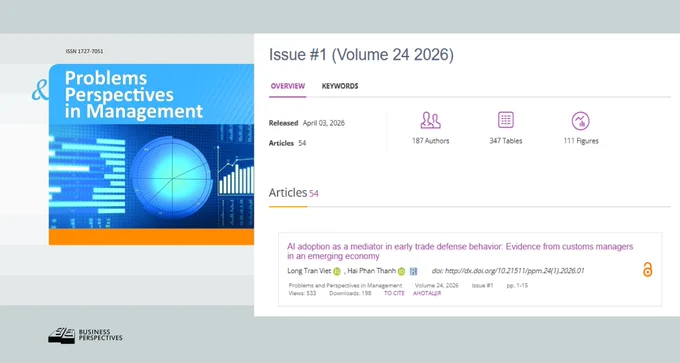Click the Tables grid icon
The height and width of the screenshot is (363, 680).
click(506, 120)
